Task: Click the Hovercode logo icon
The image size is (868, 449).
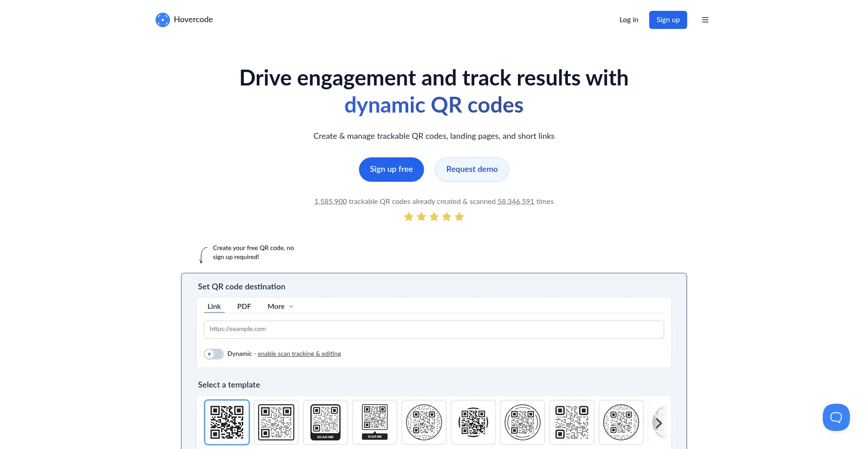Action: (x=162, y=20)
